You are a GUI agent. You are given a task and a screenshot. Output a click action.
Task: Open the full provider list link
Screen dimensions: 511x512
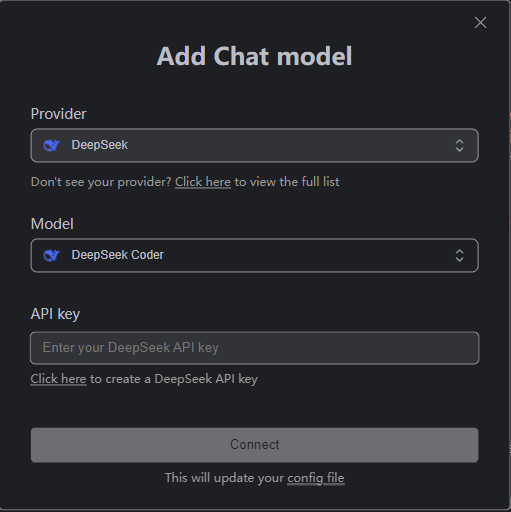(x=203, y=182)
